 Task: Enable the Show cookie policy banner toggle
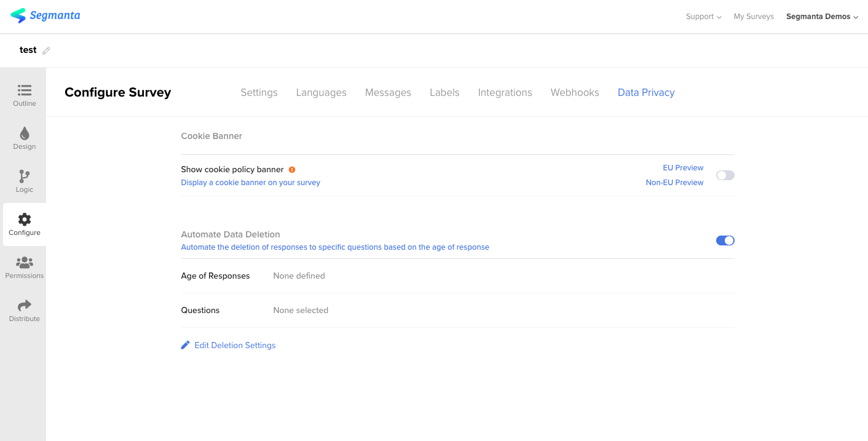click(x=725, y=175)
